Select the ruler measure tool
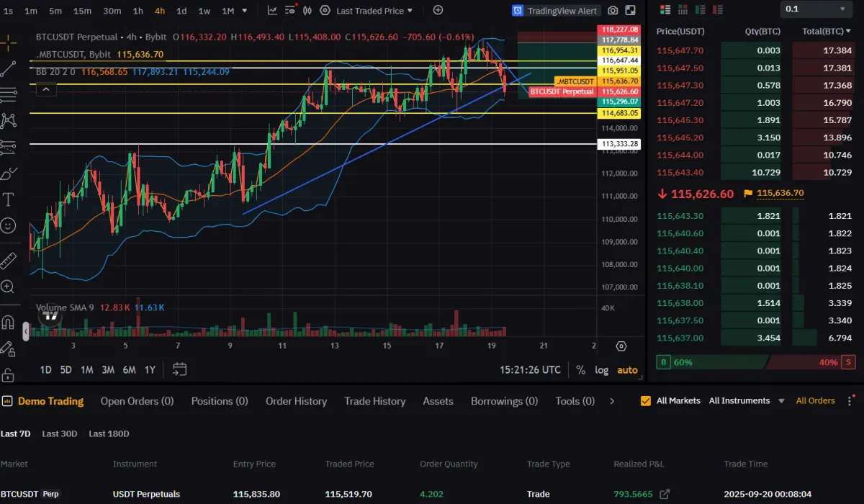 8,261
